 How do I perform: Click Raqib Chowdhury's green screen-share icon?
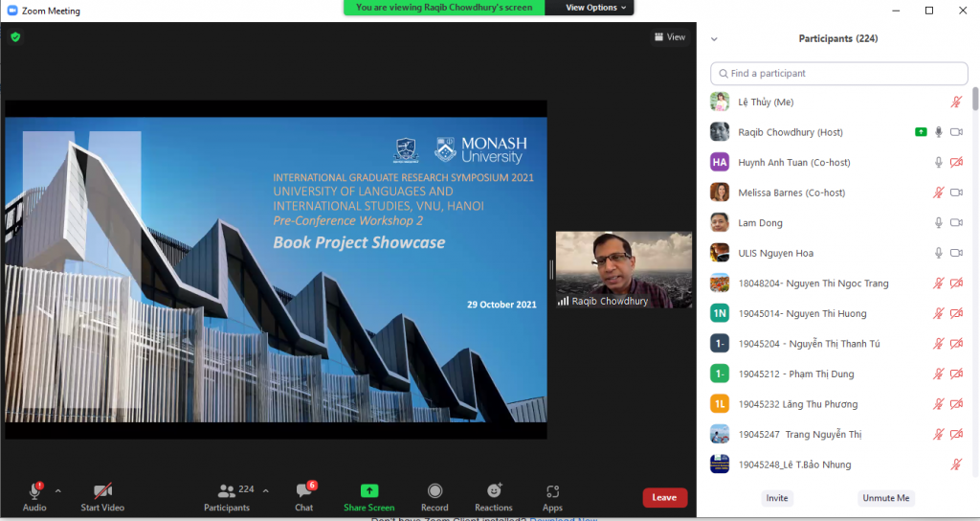(921, 132)
